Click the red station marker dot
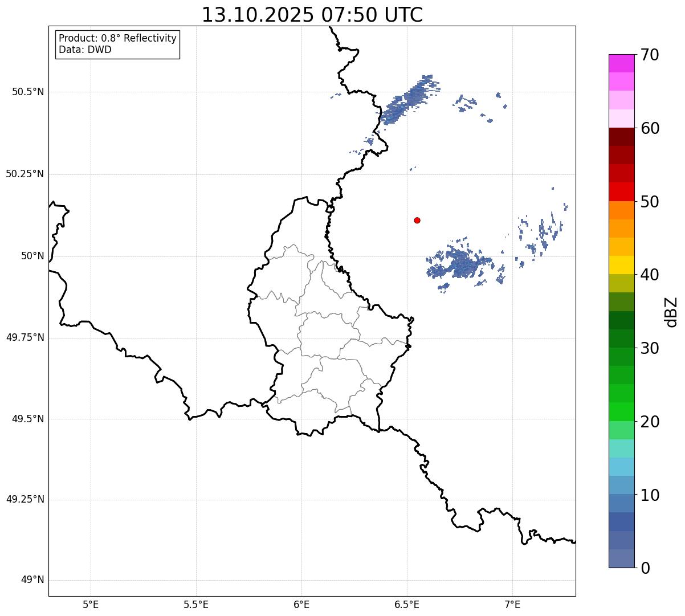685x616 pixels. coord(417,220)
